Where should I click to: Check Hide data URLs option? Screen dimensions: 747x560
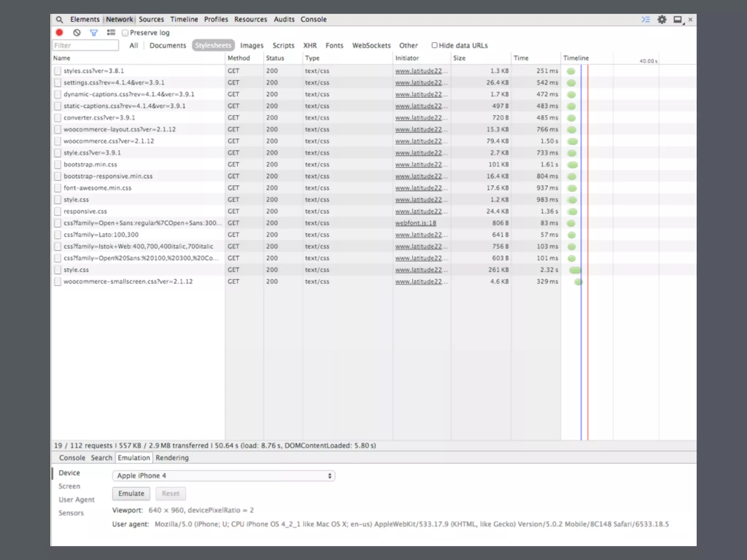tap(434, 45)
